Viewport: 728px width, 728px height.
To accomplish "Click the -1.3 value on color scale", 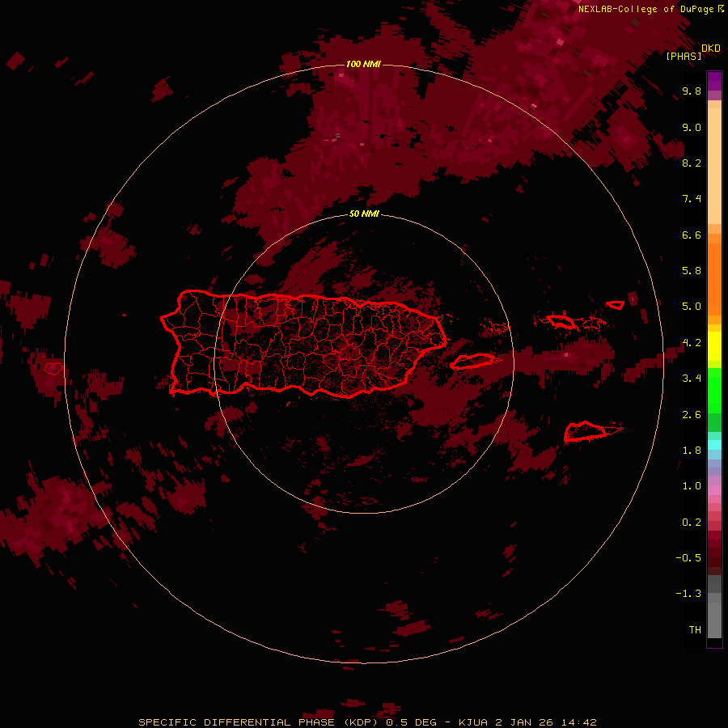I will click(688, 594).
